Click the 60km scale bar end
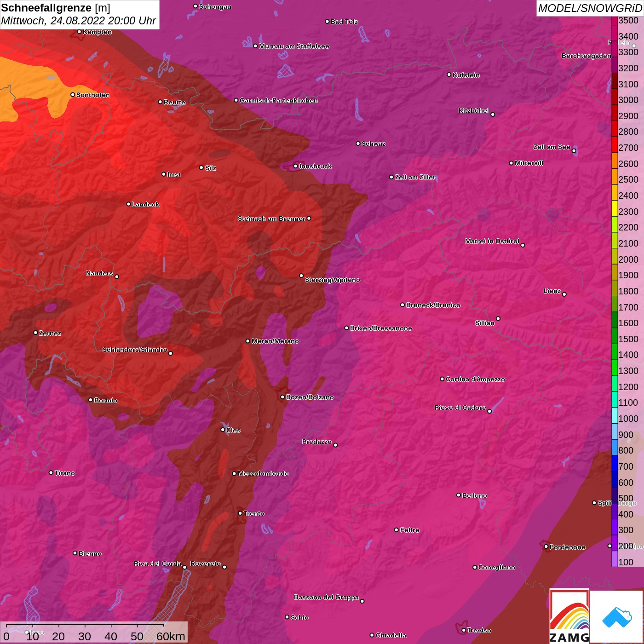 point(171,636)
